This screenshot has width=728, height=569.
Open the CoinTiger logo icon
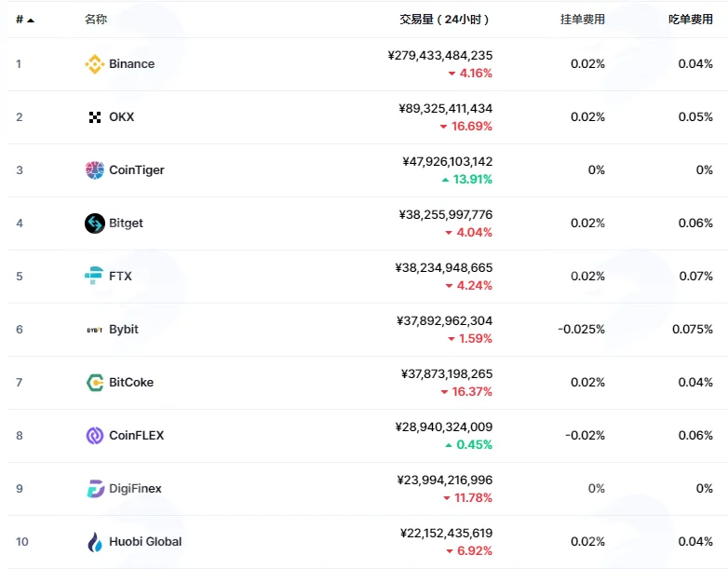pyautogui.click(x=95, y=170)
